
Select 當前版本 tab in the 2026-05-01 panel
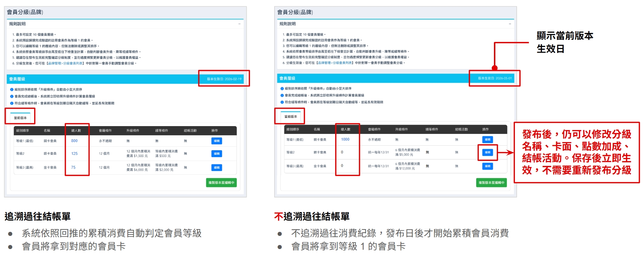pos(291,117)
